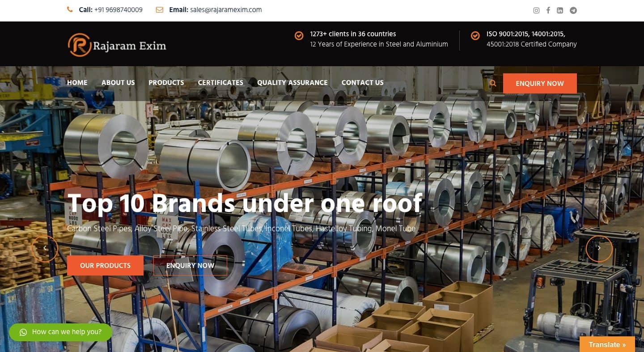The height and width of the screenshot is (352, 644).
Task: Click the Our Products button
Action: coord(105,265)
